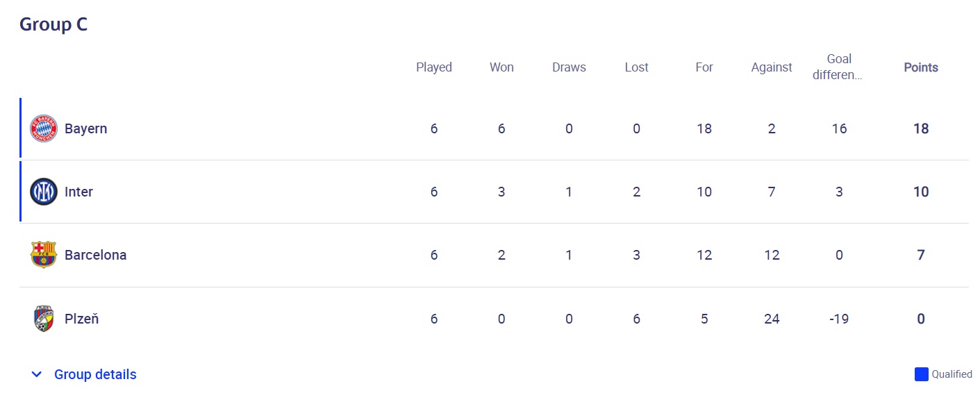Select the Plzeň team name

point(81,319)
